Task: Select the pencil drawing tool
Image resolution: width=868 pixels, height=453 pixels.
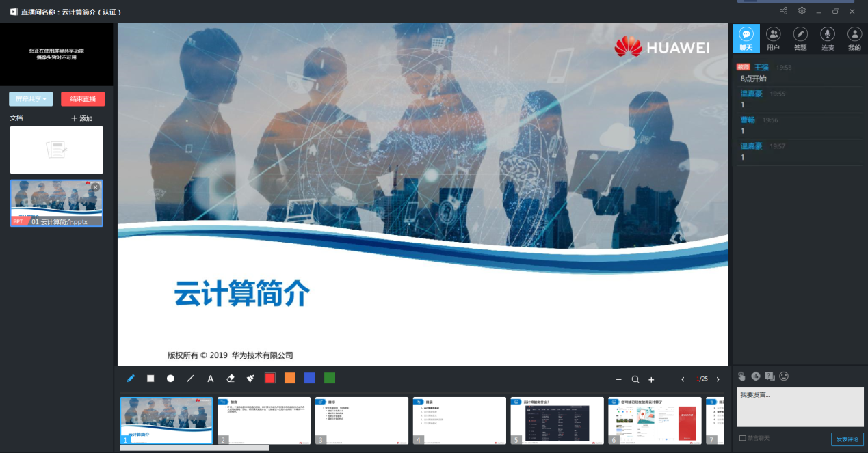Action: tap(131, 379)
